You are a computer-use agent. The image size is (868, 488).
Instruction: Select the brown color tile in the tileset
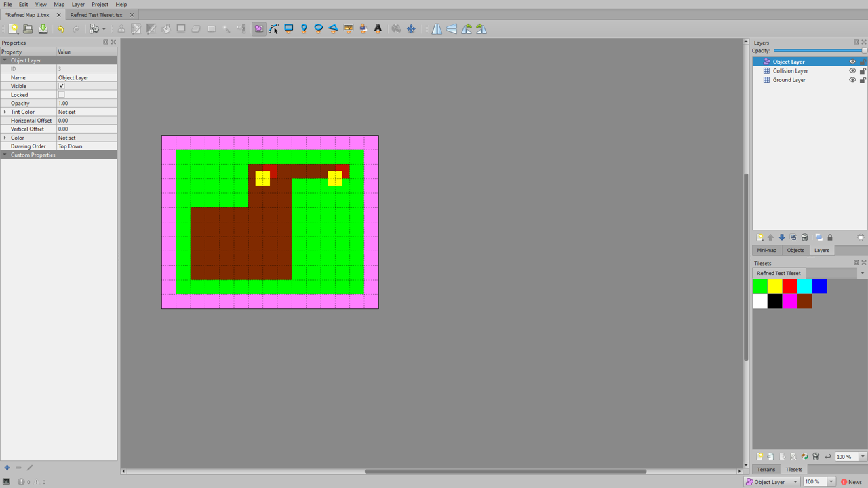(x=804, y=301)
